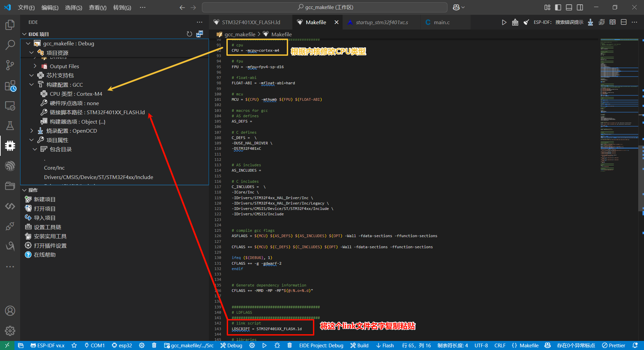Click Build in the status bar
This screenshot has height=350, width=644.
(359, 345)
